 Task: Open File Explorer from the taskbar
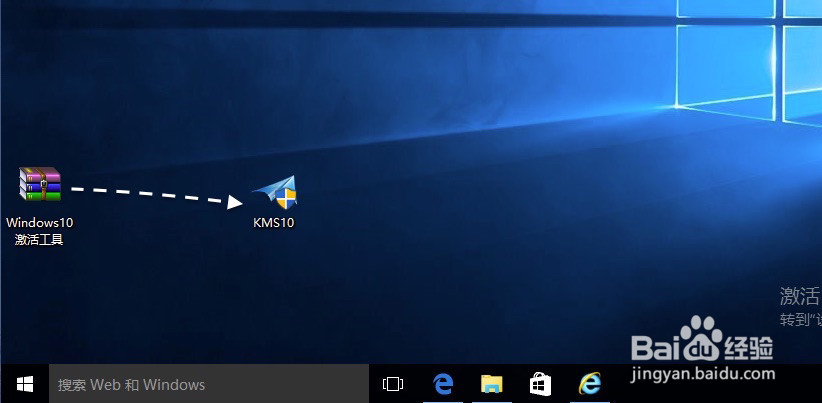click(x=492, y=385)
